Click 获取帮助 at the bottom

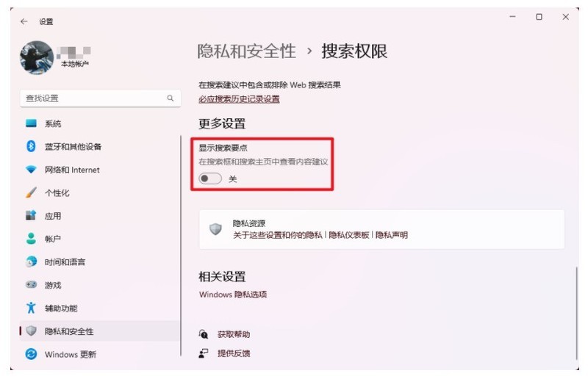234,334
